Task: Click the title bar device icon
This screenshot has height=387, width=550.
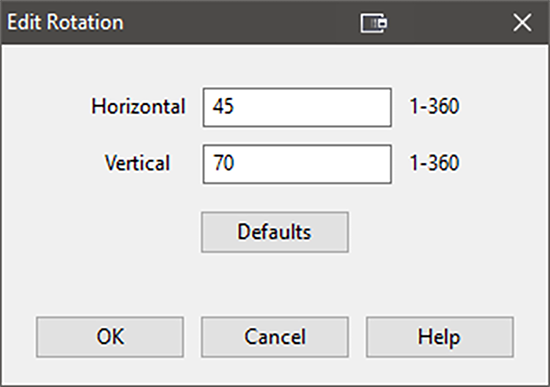Action: (374, 23)
